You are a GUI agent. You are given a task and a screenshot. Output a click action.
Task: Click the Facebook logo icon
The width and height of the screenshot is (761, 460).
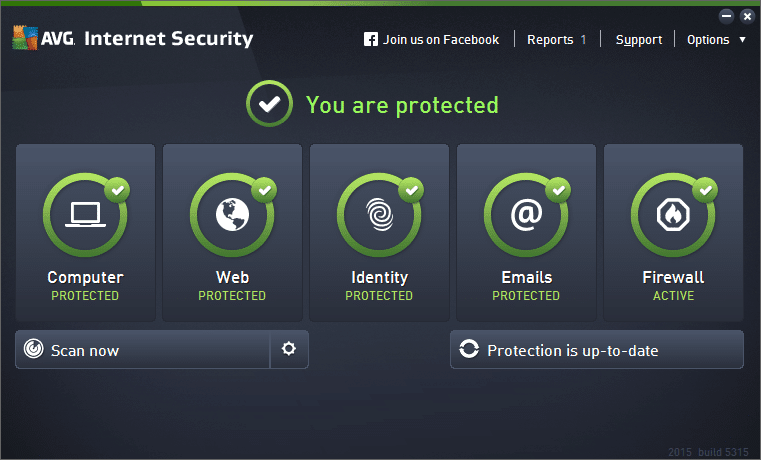tap(371, 40)
